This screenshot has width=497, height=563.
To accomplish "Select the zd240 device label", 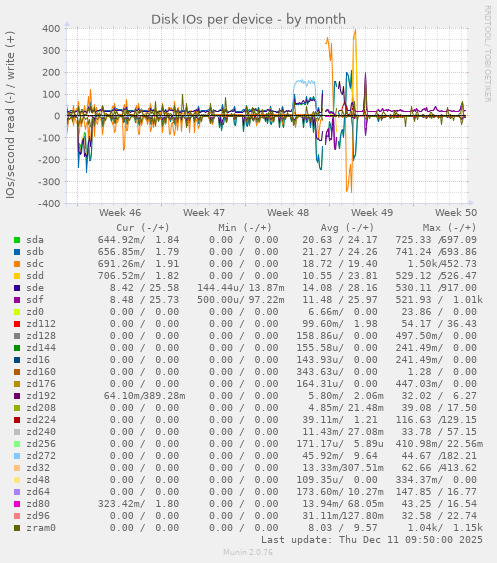I will point(41,432).
